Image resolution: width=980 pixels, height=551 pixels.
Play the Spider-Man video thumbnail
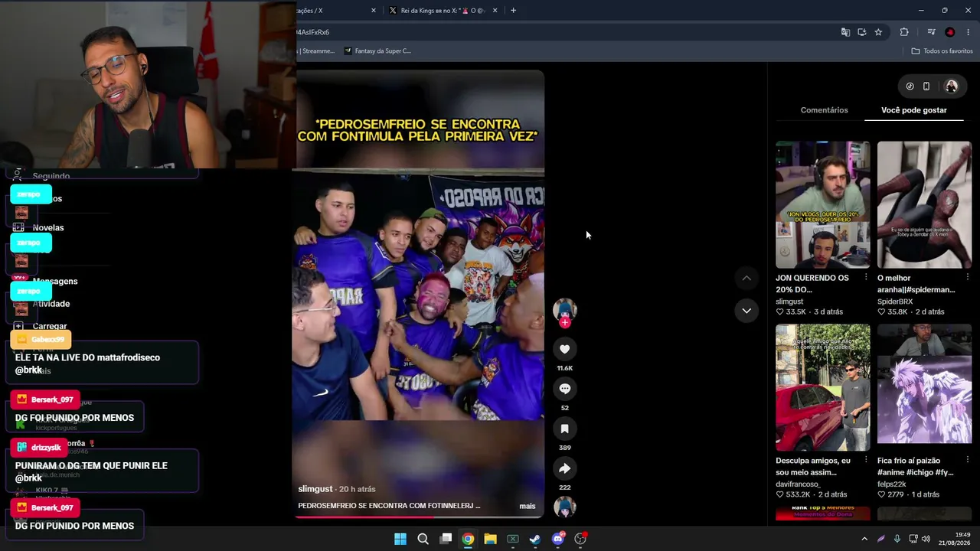[924, 204]
